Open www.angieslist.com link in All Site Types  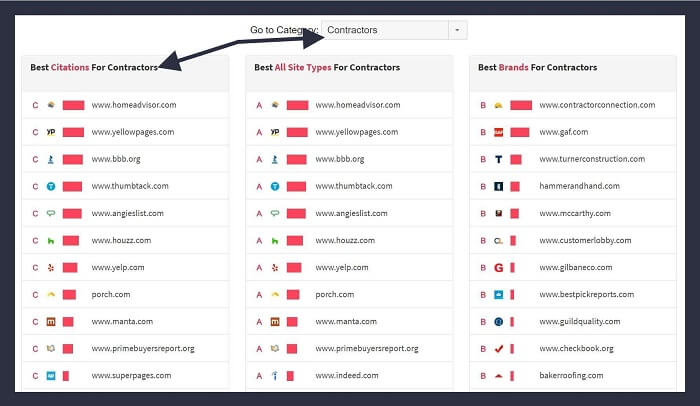[351, 213]
